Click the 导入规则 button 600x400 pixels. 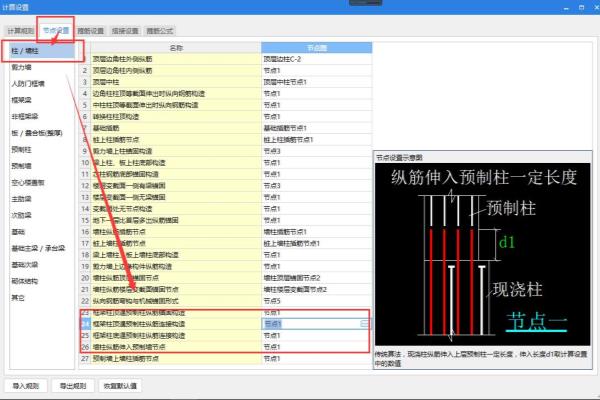pos(26,386)
